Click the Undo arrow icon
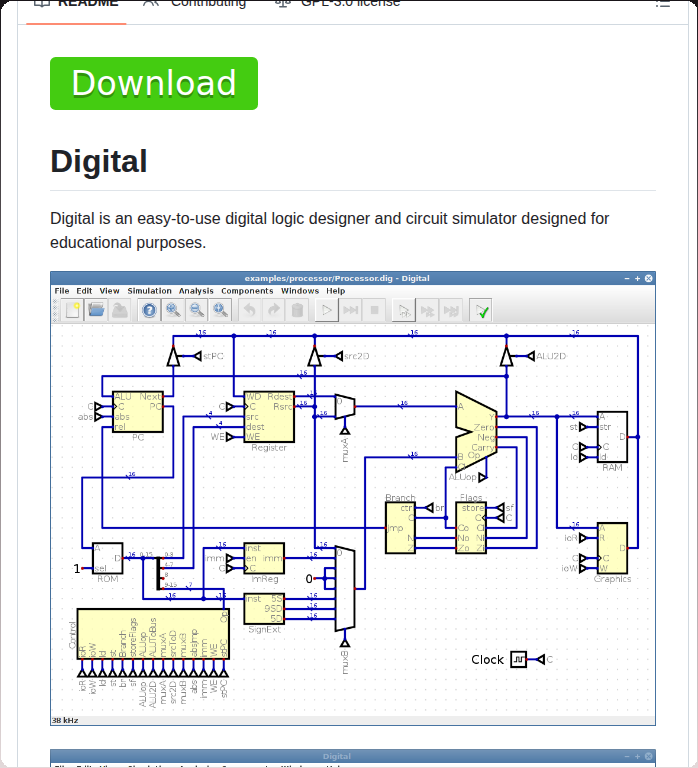Viewport: 698px width, 768px height. (250, 310)
